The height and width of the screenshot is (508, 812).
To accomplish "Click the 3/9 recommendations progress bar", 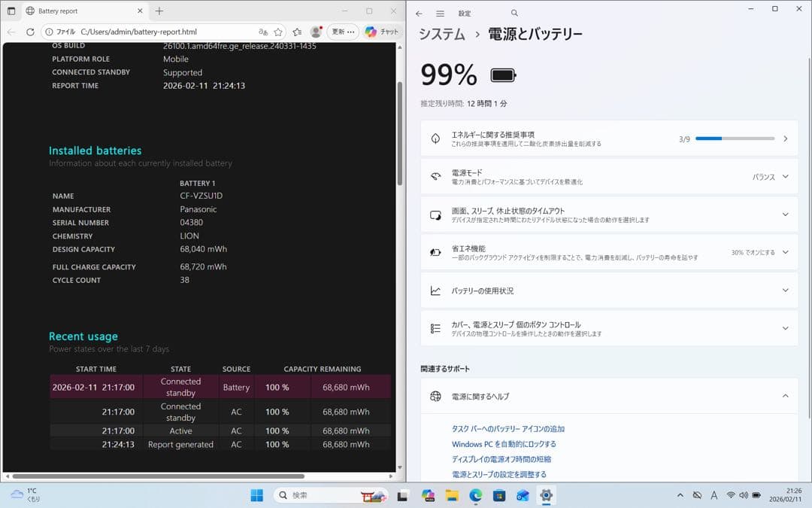I will point(735,138).
